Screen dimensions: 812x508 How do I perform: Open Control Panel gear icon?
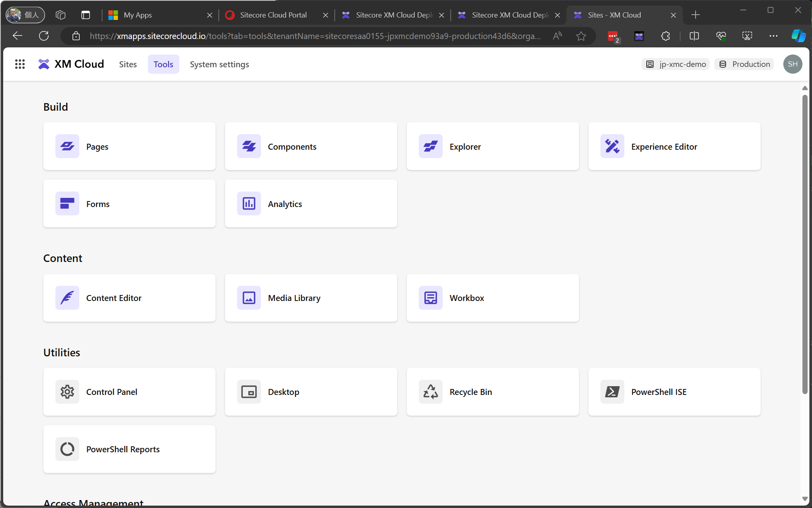(x=67, y=392)
